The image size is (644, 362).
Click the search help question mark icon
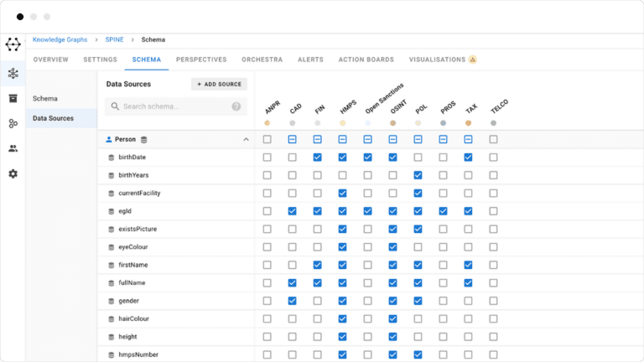click(236, 106)
